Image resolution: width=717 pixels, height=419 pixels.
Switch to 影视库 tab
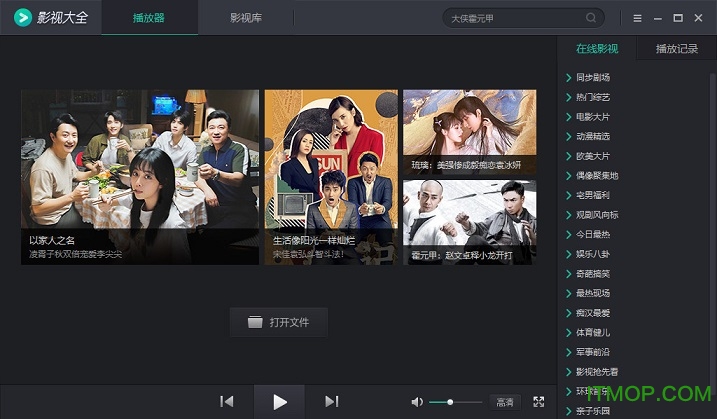pyautogui.click(x=246, y=18)
